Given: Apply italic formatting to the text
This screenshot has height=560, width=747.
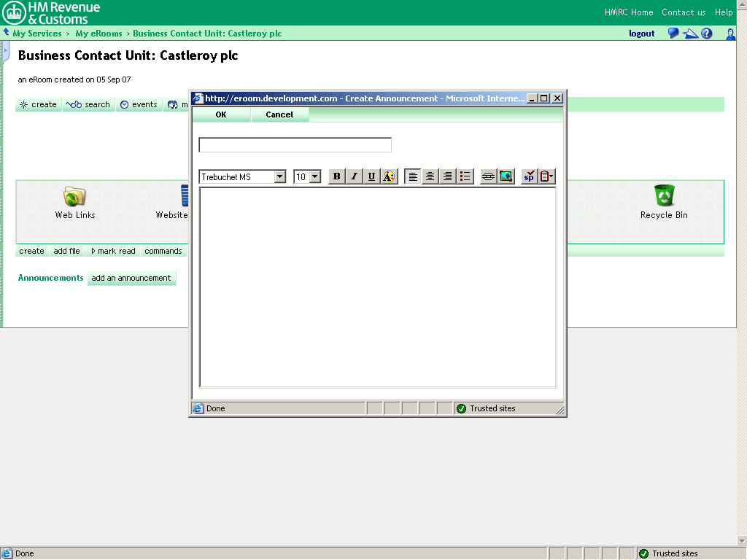Looking at the screenshot, I should [354, 176].
